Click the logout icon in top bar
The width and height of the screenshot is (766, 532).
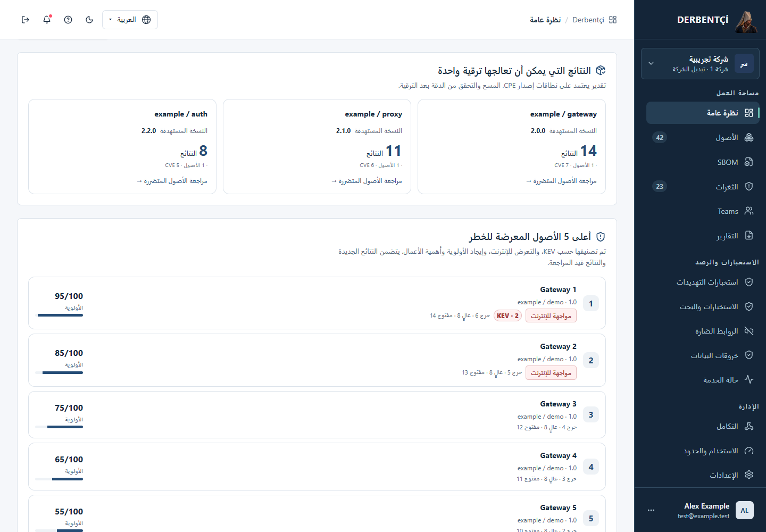click(x=26, y=20)
